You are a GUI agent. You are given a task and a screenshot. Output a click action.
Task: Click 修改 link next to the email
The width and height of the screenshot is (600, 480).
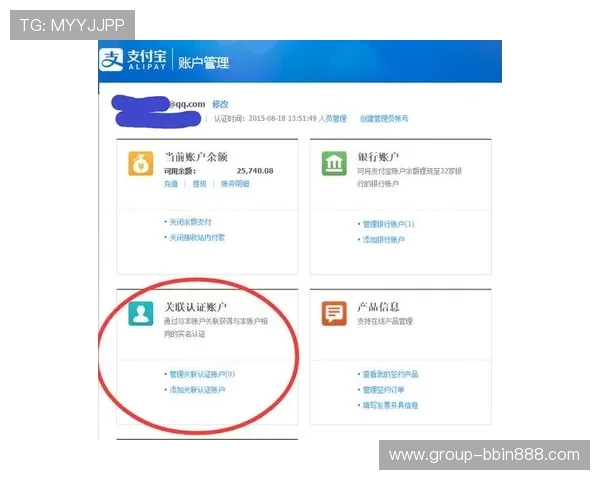pos(220,104)
